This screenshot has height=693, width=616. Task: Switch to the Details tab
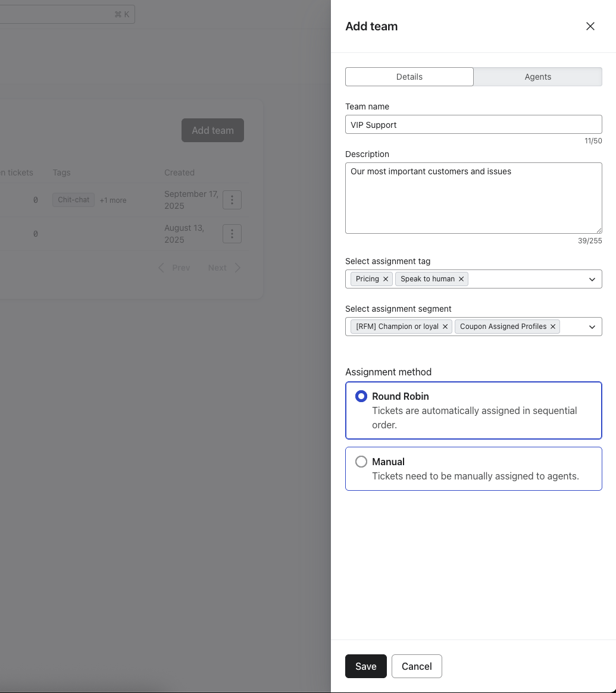409,77
